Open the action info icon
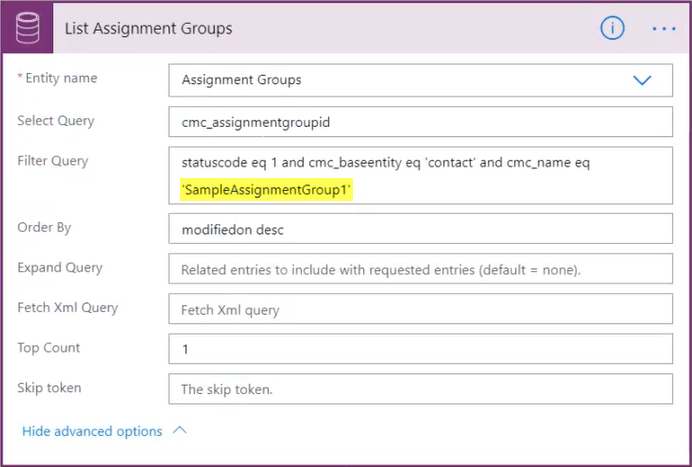 pos(612,29)
